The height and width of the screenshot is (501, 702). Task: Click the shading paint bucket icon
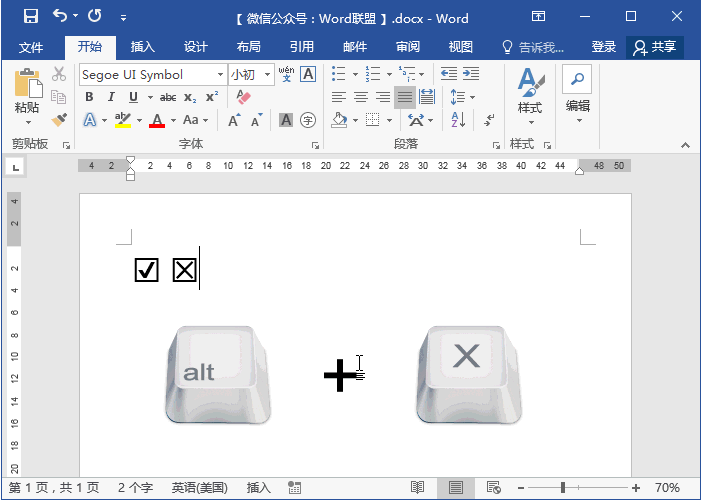coord(339,120)
